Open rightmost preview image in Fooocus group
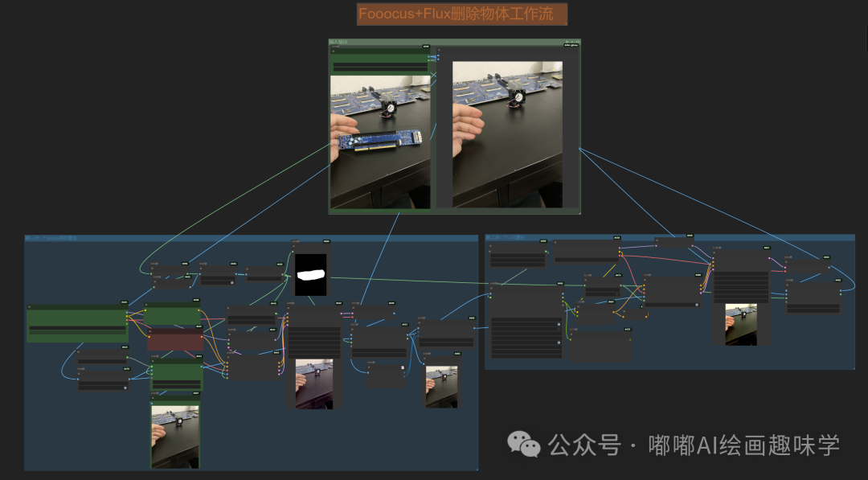This screenshot has width=868, height=480. 441,387
